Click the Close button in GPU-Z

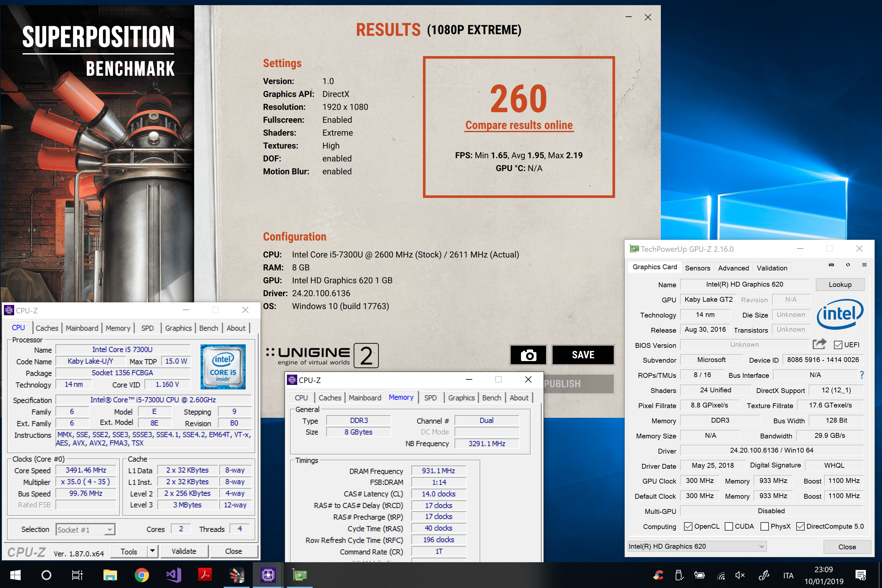coord(847,546)
